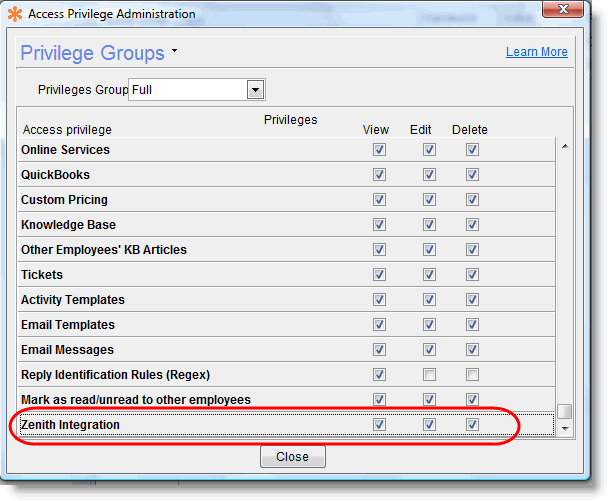608x501 pixels.
Task: Expand the Privileges Group combo box arrow
Action: (256, 90)
